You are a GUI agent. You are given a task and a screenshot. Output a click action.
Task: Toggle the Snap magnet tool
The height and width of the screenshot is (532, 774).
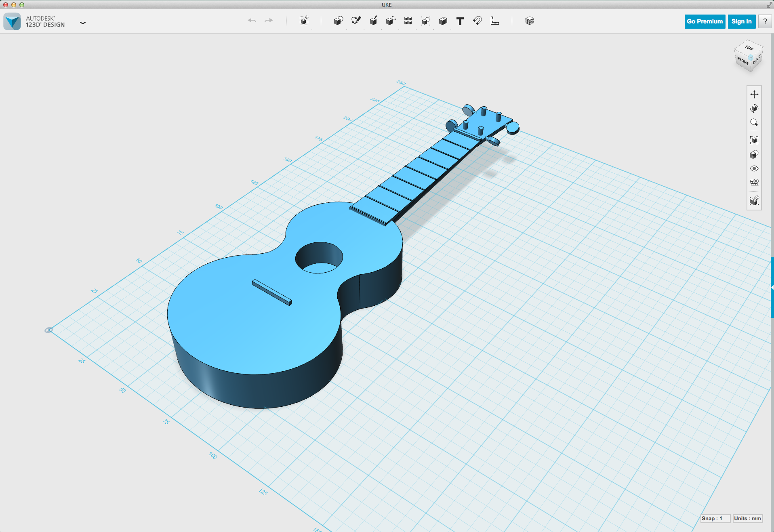coord(477,21)
